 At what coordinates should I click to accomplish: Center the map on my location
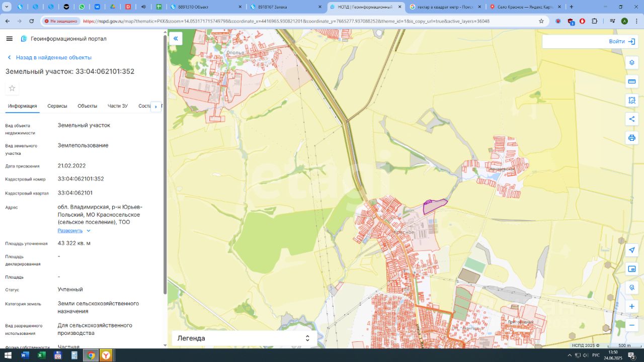[x=631, y=250]
